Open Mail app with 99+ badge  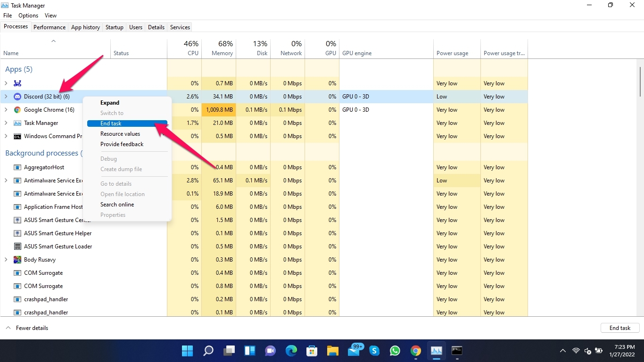355,350
